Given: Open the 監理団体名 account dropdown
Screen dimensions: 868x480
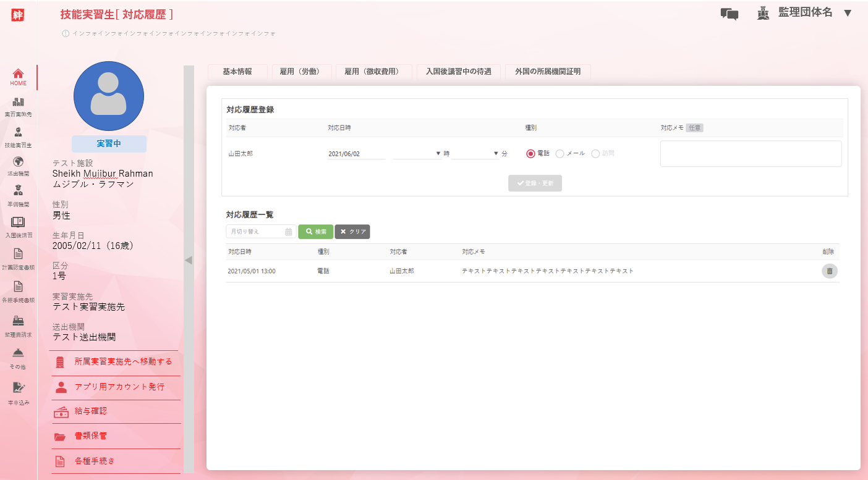Looking at the screenshot, I should coord(847,13).
